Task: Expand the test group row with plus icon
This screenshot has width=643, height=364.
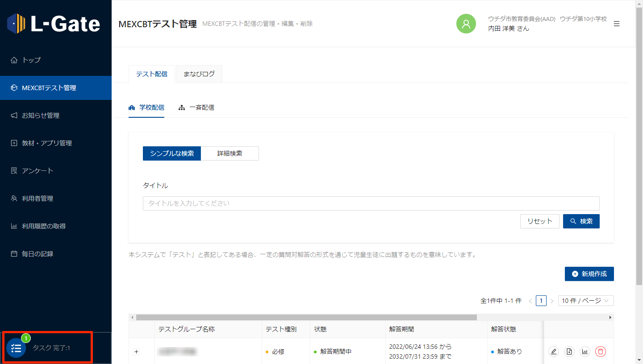Action: [x=137, y=352]
